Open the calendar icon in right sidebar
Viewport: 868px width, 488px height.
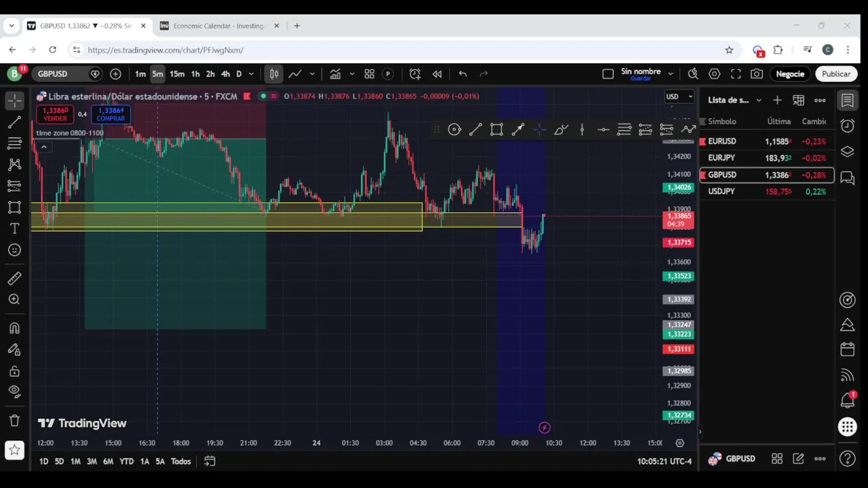848,350
